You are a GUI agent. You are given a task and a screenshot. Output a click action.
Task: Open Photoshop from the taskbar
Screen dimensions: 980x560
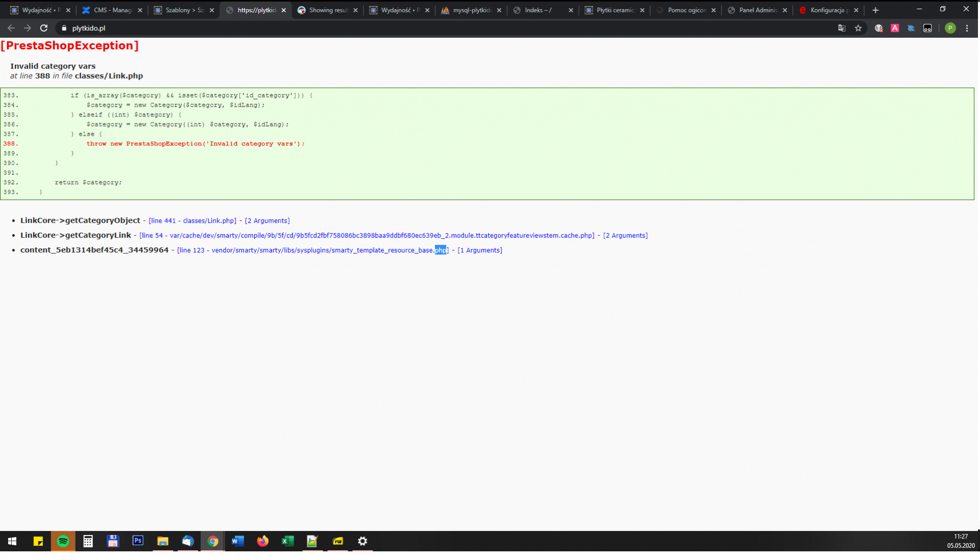(138, 541)
